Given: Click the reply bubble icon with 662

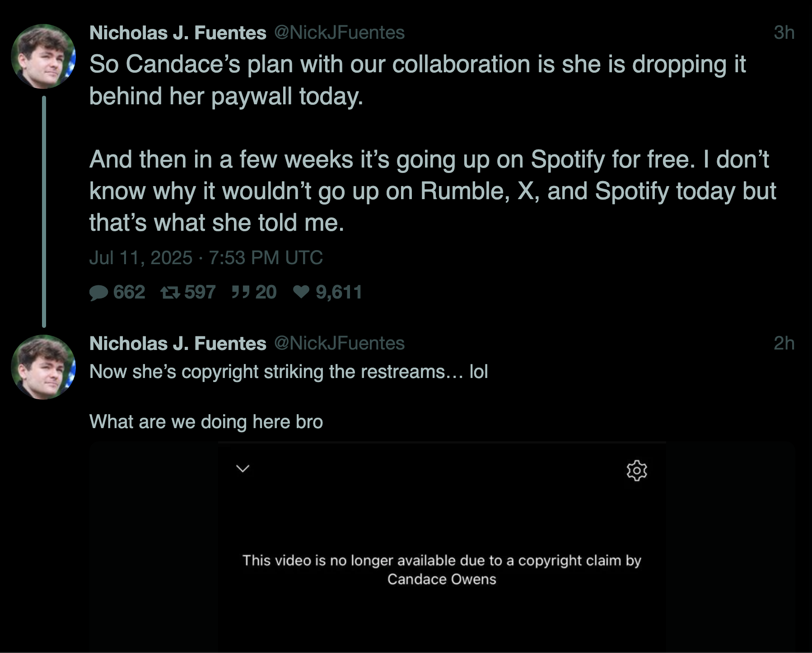Looking at the screenshot, I should 98,293.
